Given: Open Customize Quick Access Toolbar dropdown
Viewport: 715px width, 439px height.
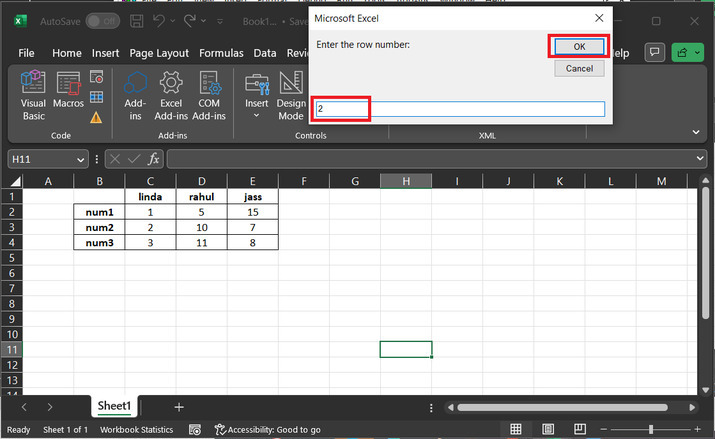Looking at the screenshot, I should pos(220,21).
